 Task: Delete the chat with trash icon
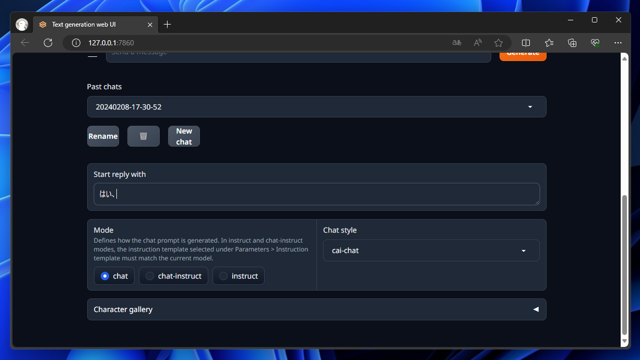click(x=143, y=136)
